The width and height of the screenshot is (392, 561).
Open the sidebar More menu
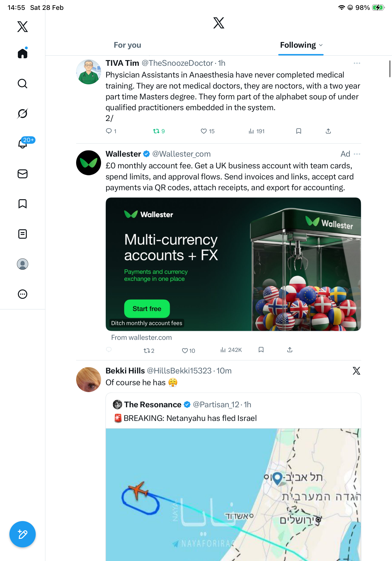pos(23,294)
